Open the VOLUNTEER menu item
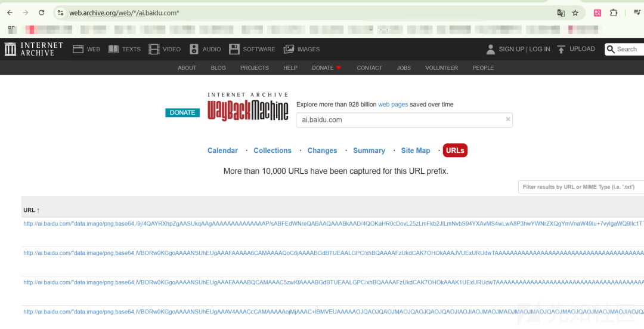 click(441, 68)
